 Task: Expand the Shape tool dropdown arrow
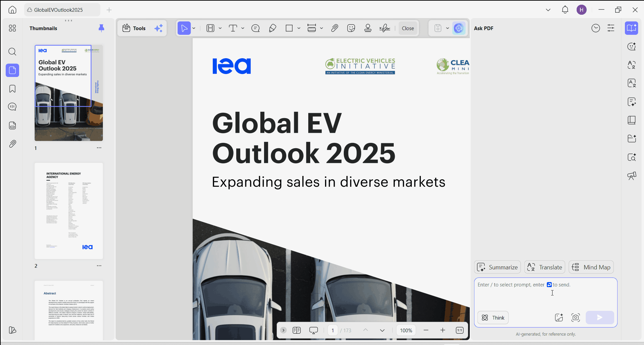click(x=299, y=28)
